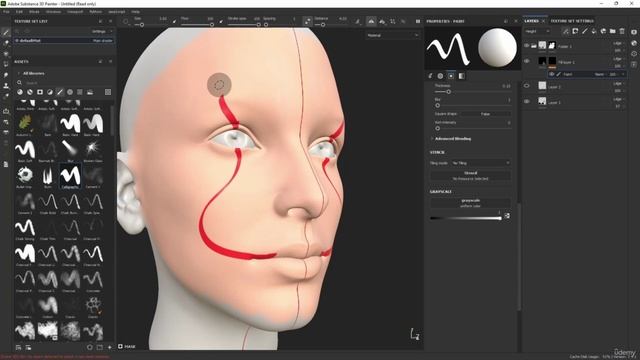Open material properties tab icon
The image size is (640, 360).
tap(462, 76)
